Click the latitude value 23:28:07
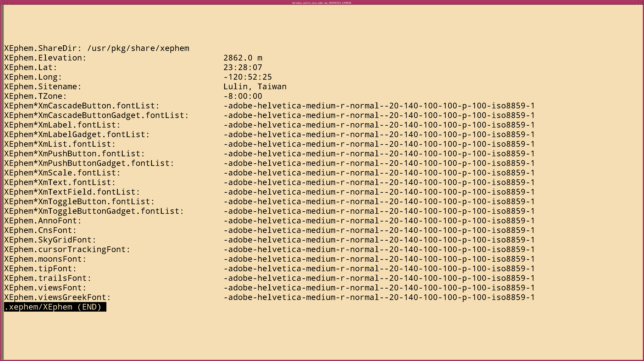This screenshot has height=361, width=644. (x=243, y=68)
